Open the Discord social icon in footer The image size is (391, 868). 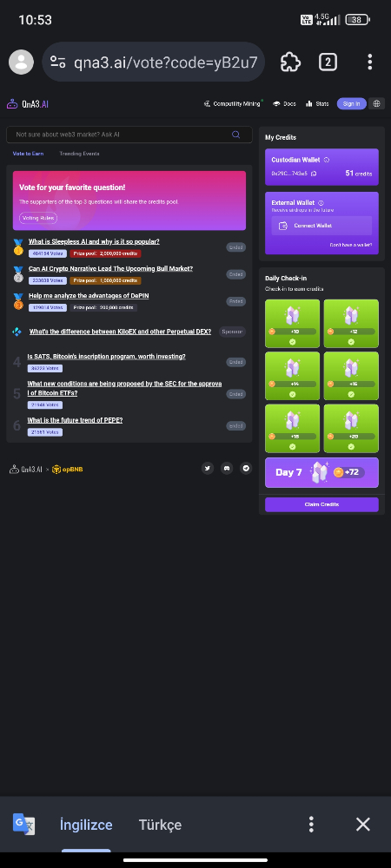pyautogui.click(x=227, y=469)
